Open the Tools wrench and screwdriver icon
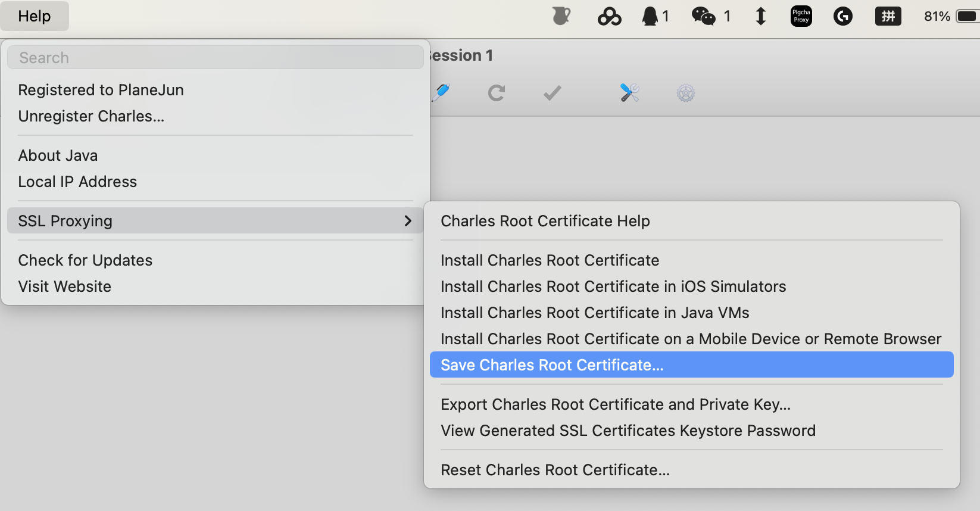 click(629, 93)
